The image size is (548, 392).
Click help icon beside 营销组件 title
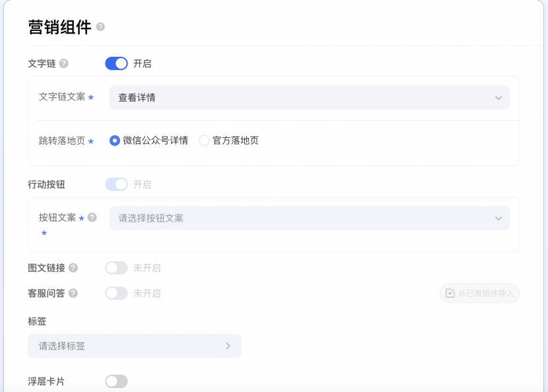[100, 27]
